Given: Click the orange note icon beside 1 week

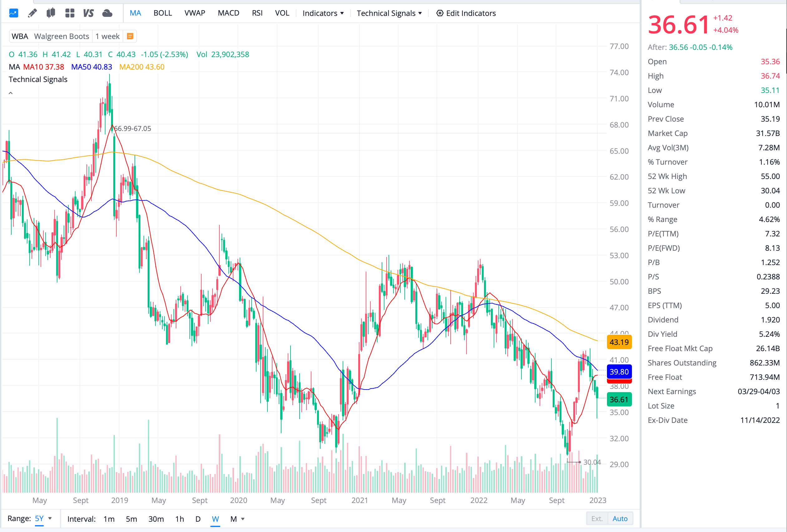Looking at the screenshot, I should 130,36.
